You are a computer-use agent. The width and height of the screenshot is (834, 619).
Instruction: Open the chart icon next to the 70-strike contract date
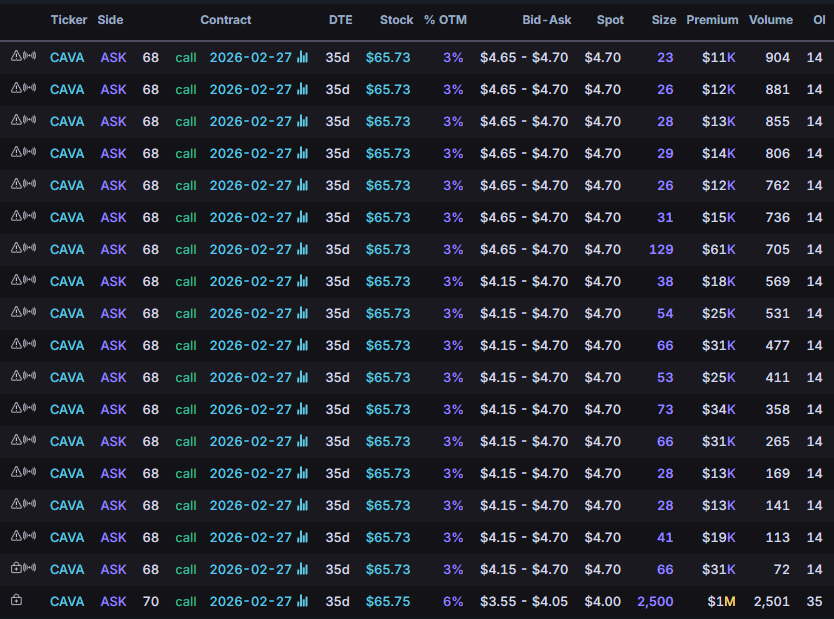303,601
